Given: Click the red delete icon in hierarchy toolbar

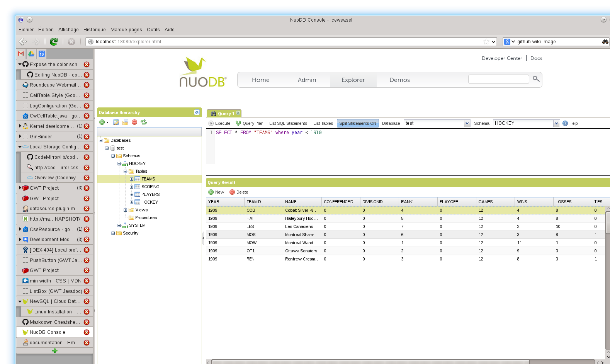Looking at the screenshot, I should 134,122.
